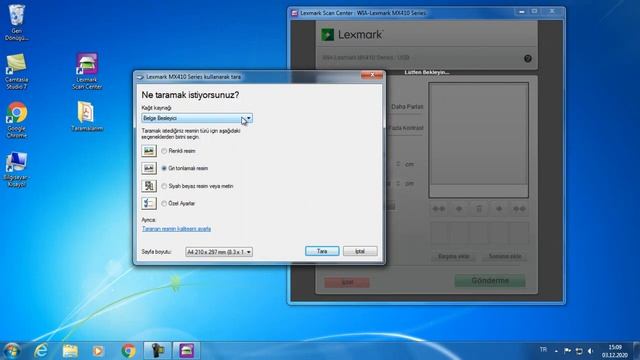The width and height of the screenshot is (640, 360).
Task: Click the Daha Parlak brightness control
Action: 407,107
